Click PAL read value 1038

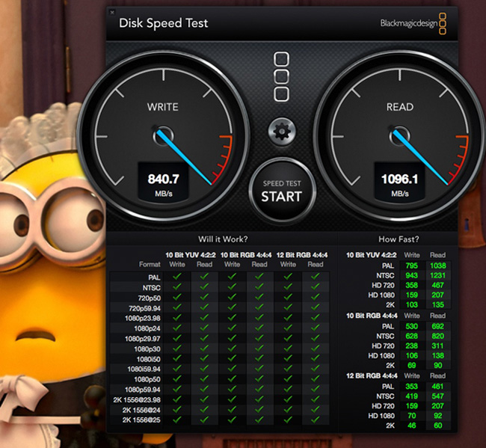[x=438, y=266]
